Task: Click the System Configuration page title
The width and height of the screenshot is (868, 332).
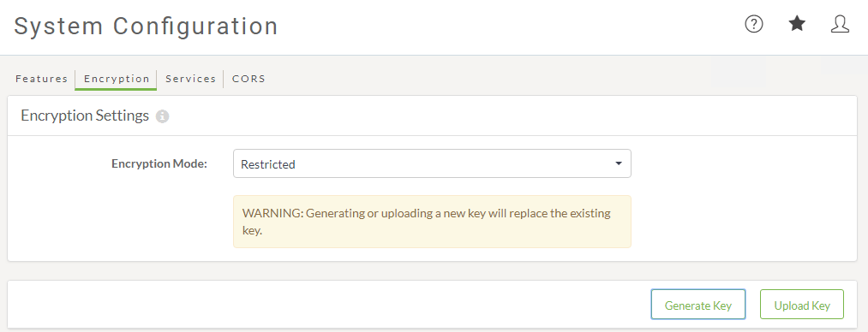Action: [147, 27]
